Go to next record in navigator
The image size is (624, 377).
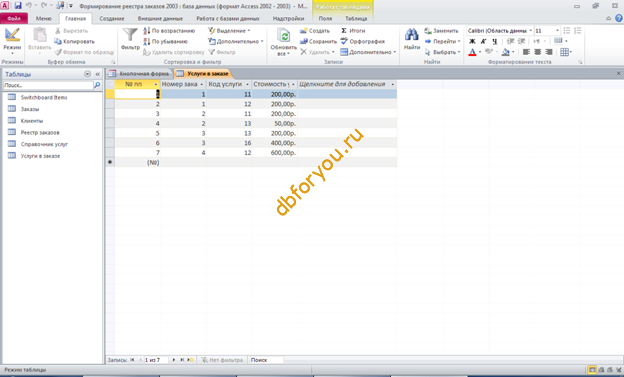tap(174, 360)
